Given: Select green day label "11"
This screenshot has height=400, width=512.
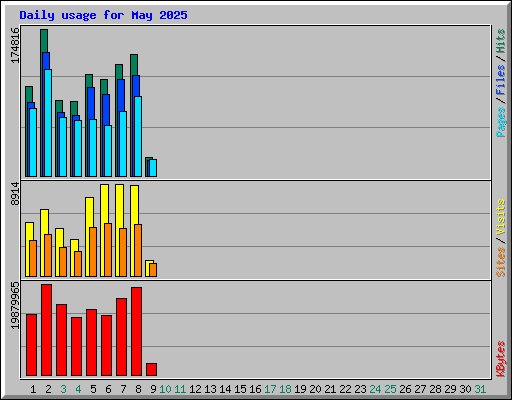Looking at the screenshot, I should 180,389.
